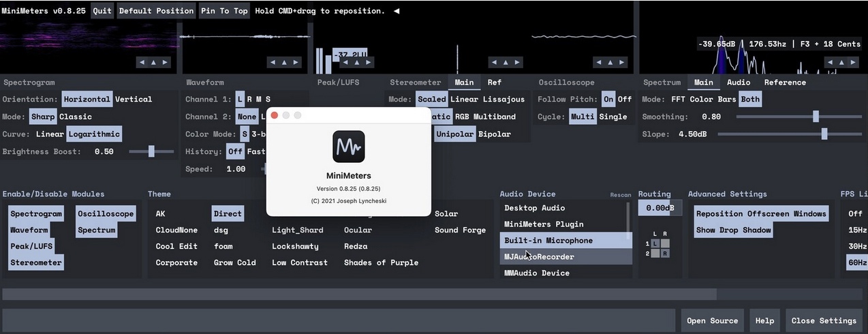Click the collapse arrow after the reposition hint
This screenshot has width=868, height=334.
tap(397, 11)
